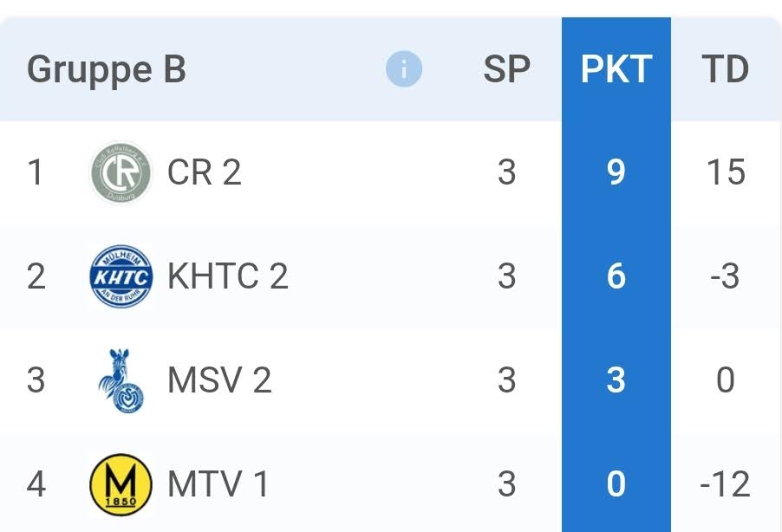Click KHTC 2's points value 6

(616, 277)
